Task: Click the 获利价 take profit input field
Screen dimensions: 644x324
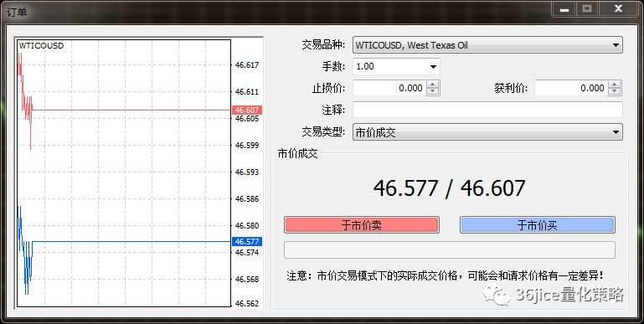Action: click(x=571, y=88)
